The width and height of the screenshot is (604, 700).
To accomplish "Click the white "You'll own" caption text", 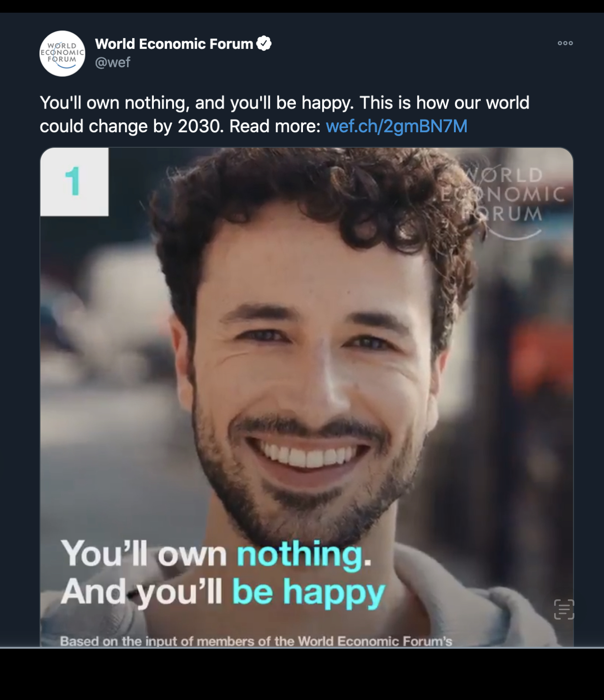I will click(x=144, y=554).
